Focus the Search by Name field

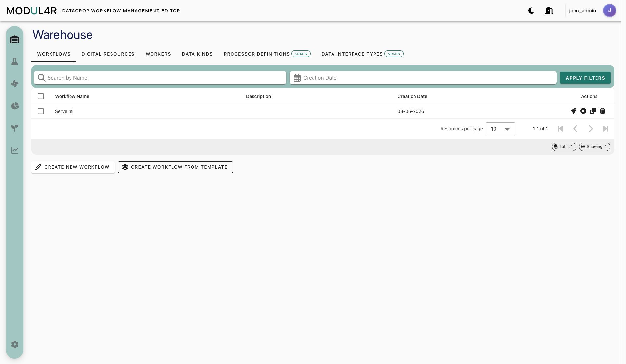click(x=160, y=78)
